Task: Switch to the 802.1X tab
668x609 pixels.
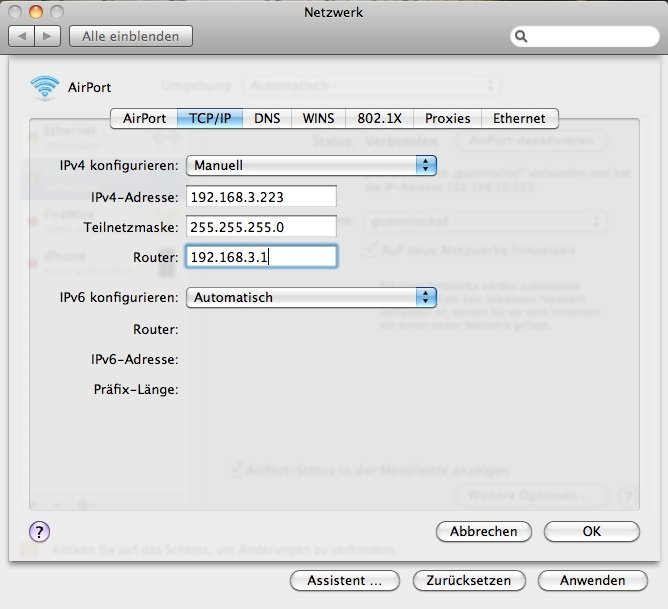Action: tap(379, 118)
